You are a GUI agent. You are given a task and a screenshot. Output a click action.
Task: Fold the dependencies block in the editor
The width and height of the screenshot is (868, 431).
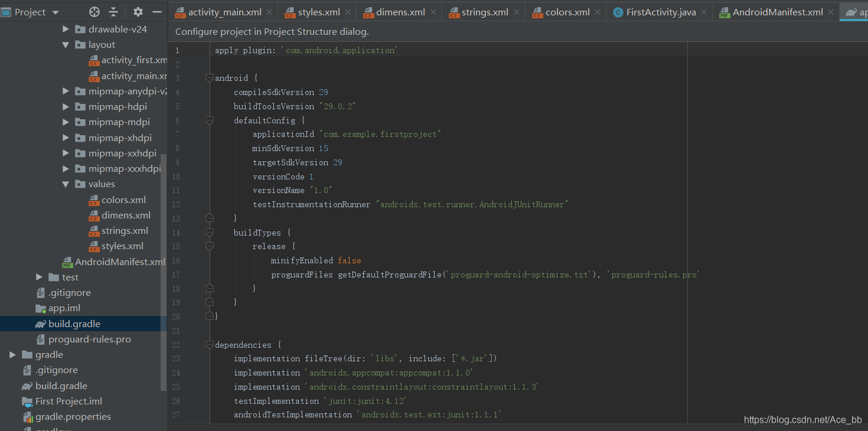[209, 344]
